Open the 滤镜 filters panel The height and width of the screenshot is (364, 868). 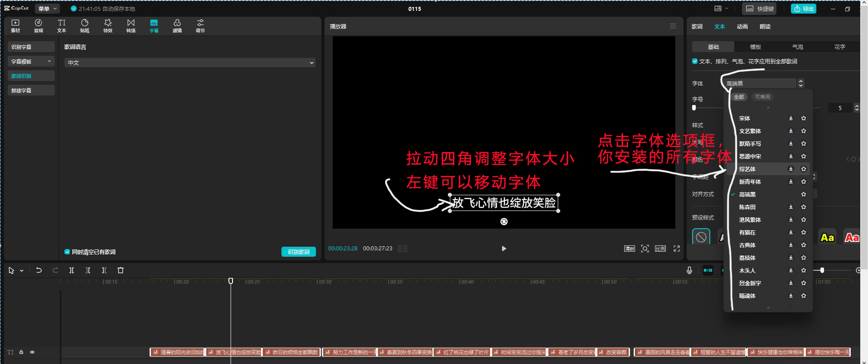tap(177, 26)
